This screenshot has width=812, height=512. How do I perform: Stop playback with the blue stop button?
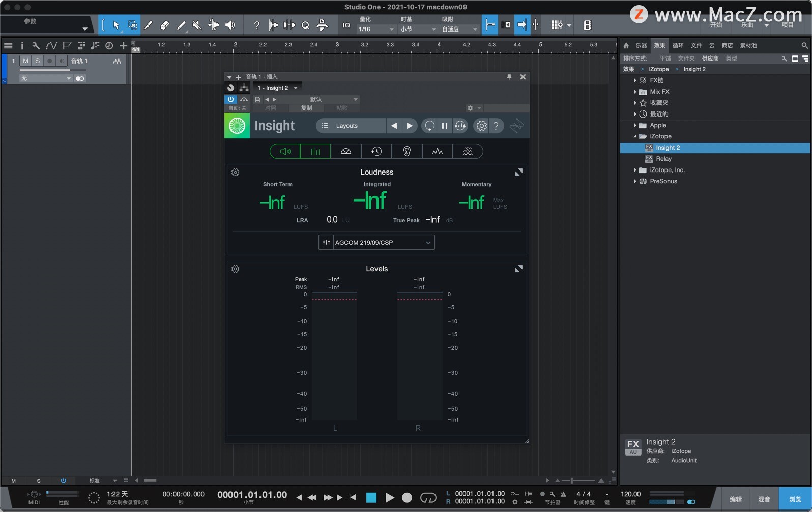371,498
